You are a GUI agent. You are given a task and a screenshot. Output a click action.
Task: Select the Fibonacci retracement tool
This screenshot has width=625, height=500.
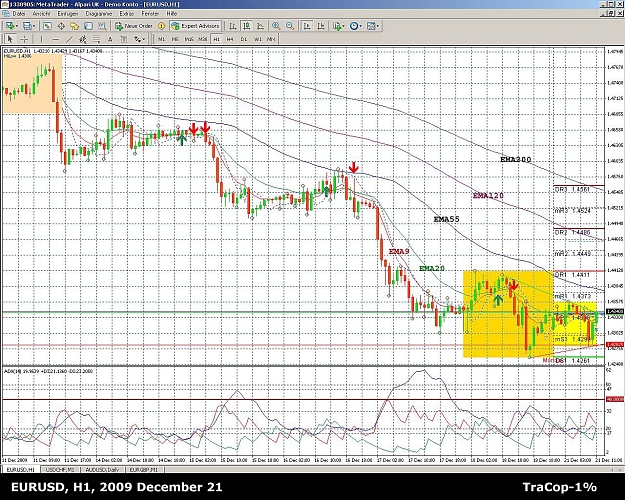tap(96, 39)
